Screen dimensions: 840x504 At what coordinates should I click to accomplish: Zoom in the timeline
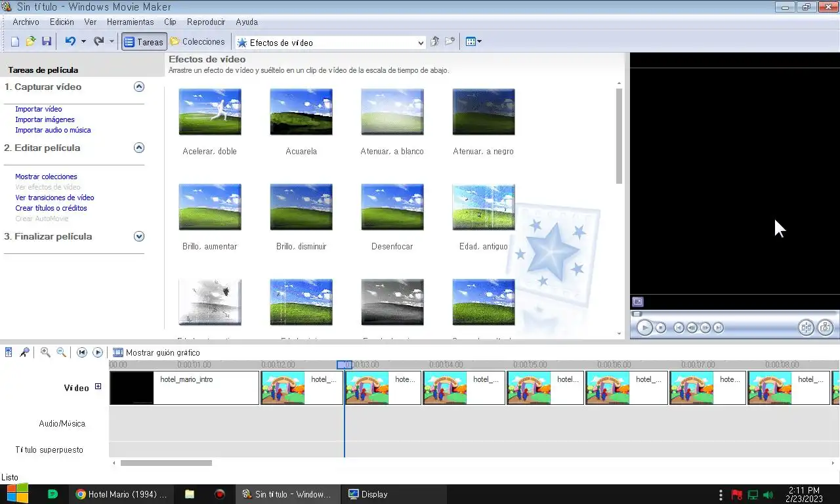(45, 352)
